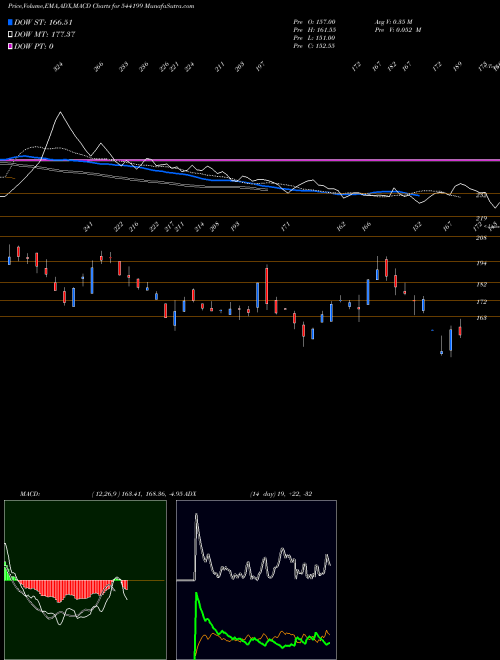Click the blue DOW ST legend swatch
This screenshot has height=660, width=500.
(10, 22)
